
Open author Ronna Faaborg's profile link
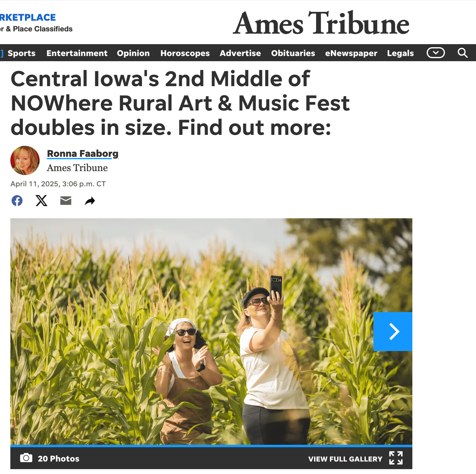tap(83, 153)
